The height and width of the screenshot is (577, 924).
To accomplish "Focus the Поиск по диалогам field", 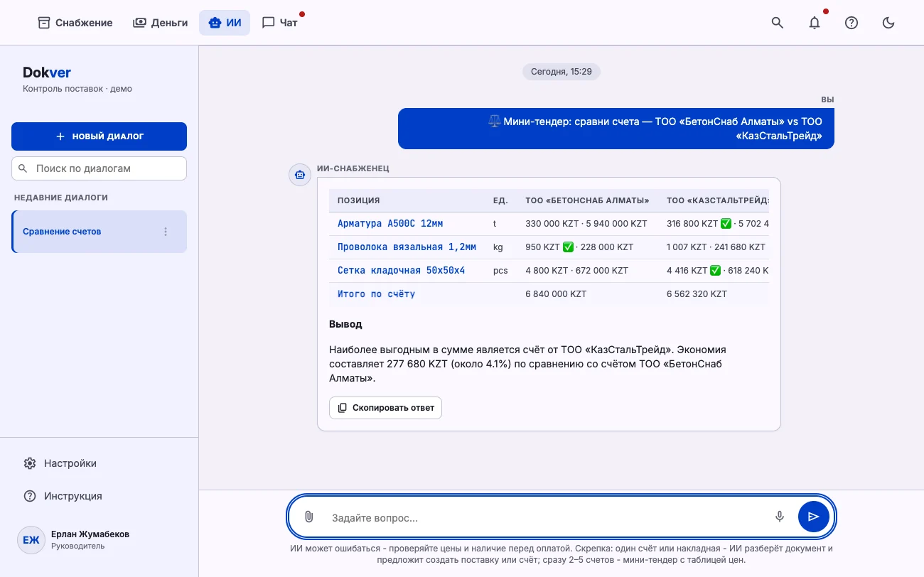I will point(99,168).
